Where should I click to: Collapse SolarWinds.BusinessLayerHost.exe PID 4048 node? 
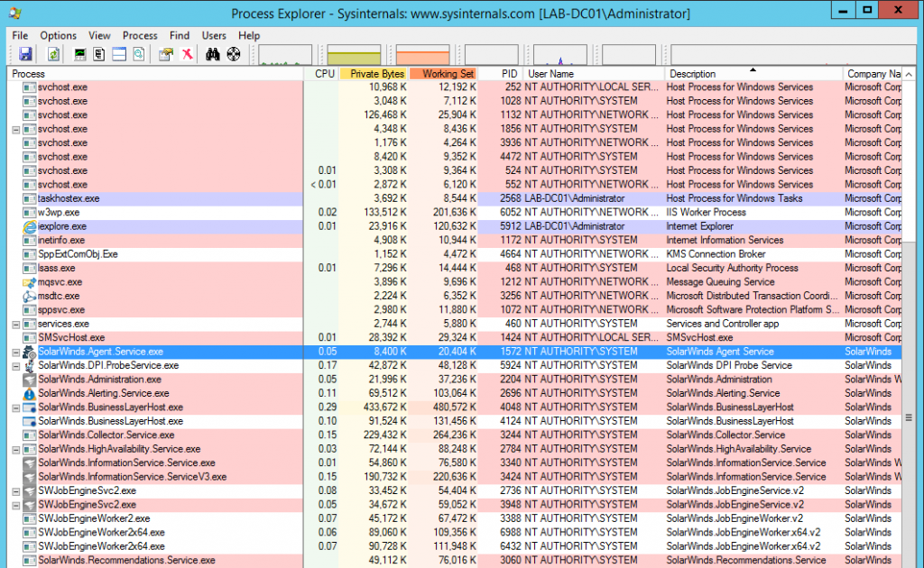point(16,408)
